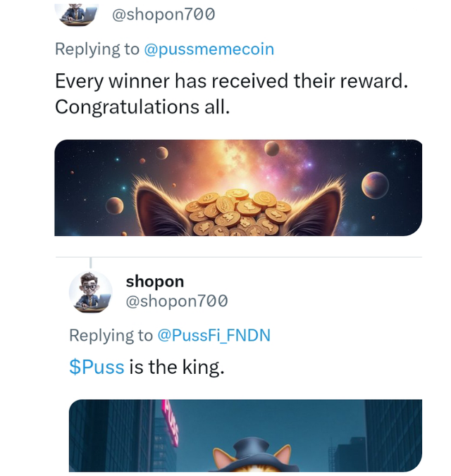Click the $Puss cashtag link

pyautogui.click(x=96, y=367)
